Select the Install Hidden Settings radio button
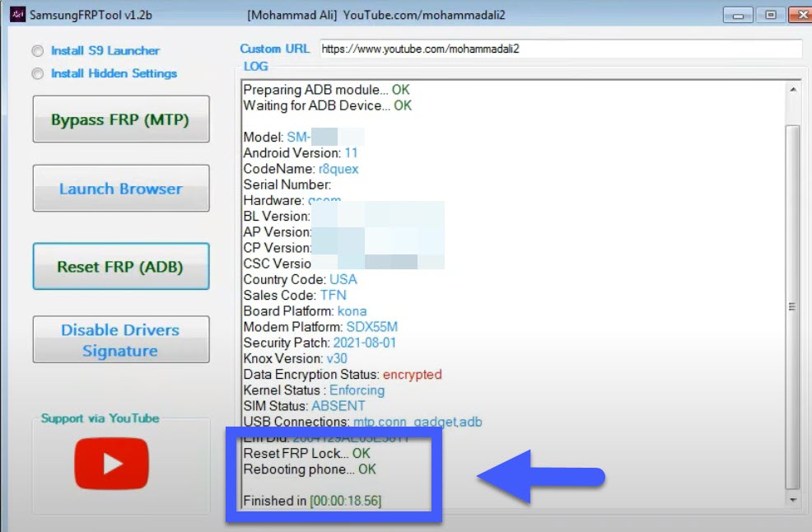Screen dimensions: 812x532 pyautogui.click(x=38, y=73)
